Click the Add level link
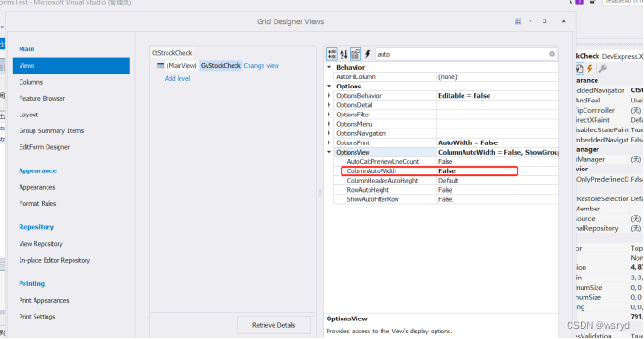644x339 pixels. pyautogui.click(x=178, y=78)
